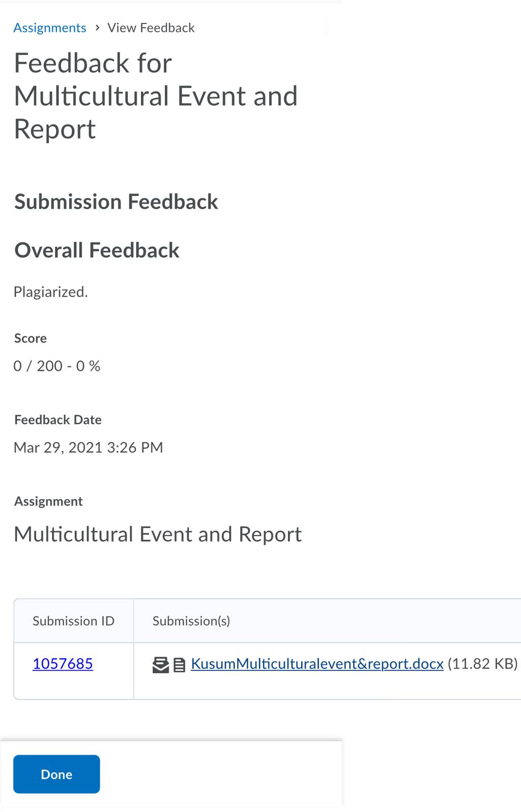Click the document icon before the file name

[179, 665]
